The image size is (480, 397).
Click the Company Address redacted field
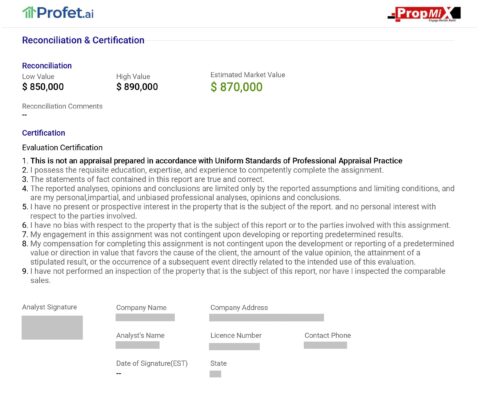267,317
